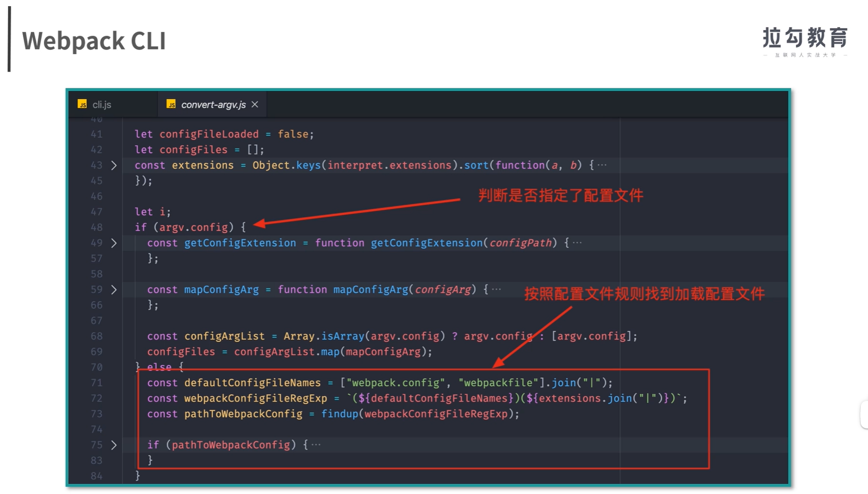The height and width of the screenshot is (494, 868).
Task: Click the JS file icon on cli.js tab
Action: [82, 104]
